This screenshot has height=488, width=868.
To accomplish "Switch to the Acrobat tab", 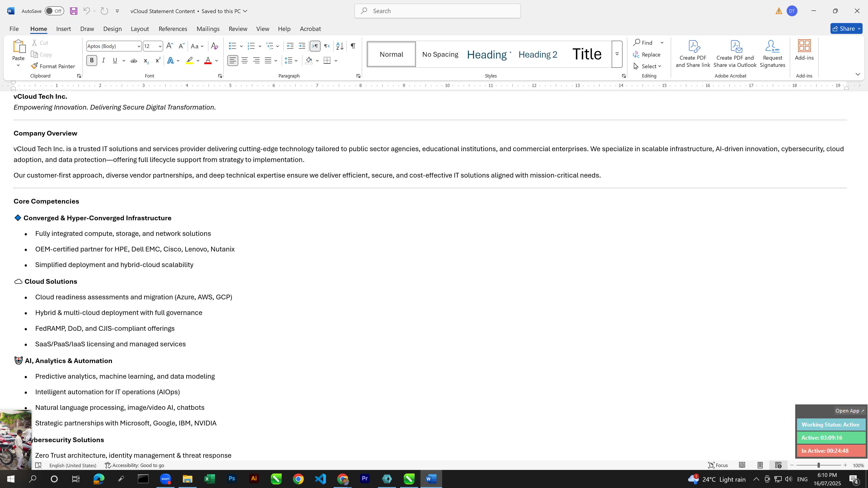I will tap(310, 29).
